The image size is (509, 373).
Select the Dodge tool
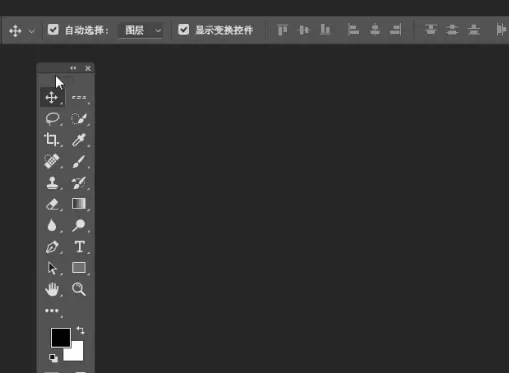tap(79, 225)
